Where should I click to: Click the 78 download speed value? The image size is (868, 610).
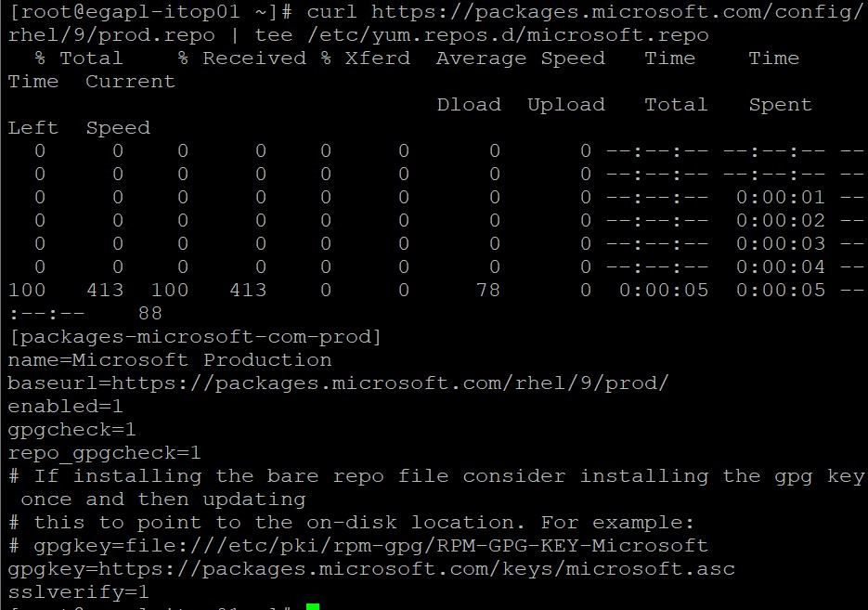[487, 290]
